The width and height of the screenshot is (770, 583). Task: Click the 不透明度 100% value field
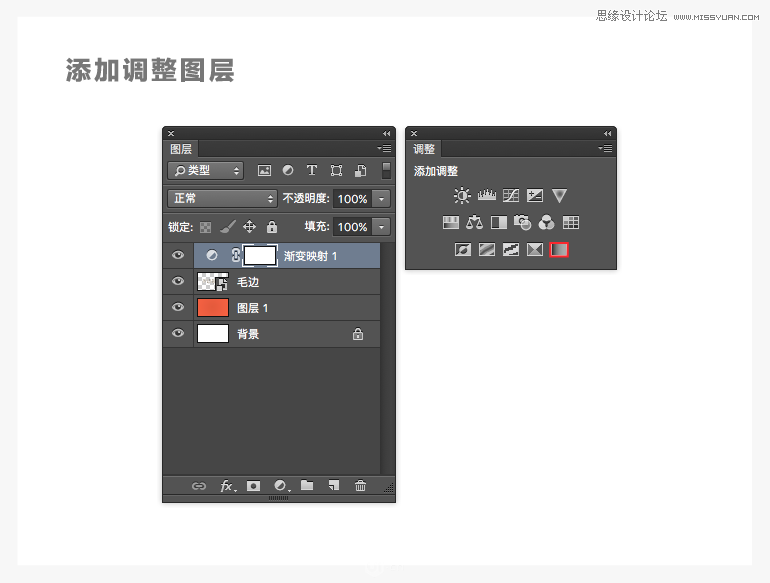(x=353, y=199)
